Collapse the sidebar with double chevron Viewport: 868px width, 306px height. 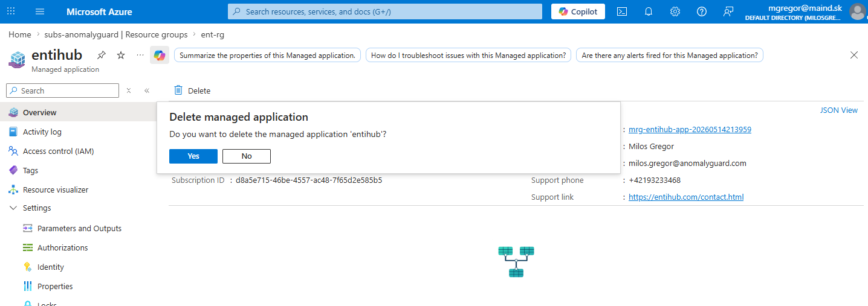[147, 91]
